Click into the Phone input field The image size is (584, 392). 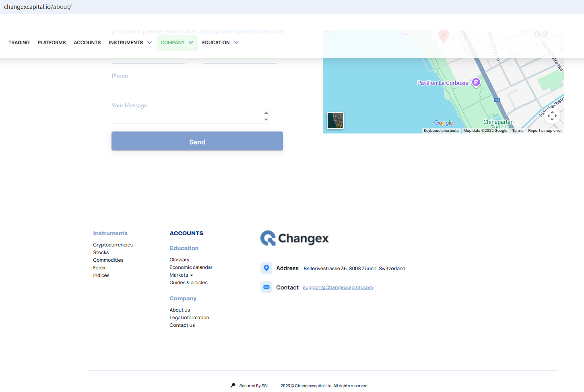[190, 86]
